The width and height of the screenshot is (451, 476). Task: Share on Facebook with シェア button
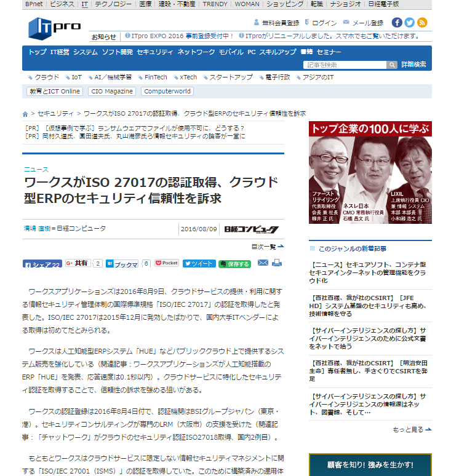tap(42, 263)
